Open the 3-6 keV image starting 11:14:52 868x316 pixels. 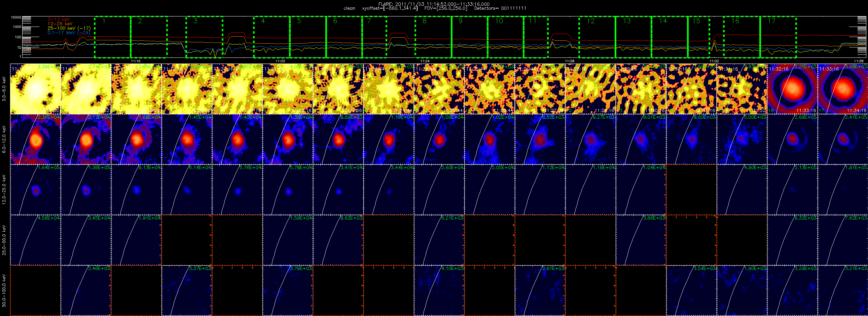pos(35,89)
